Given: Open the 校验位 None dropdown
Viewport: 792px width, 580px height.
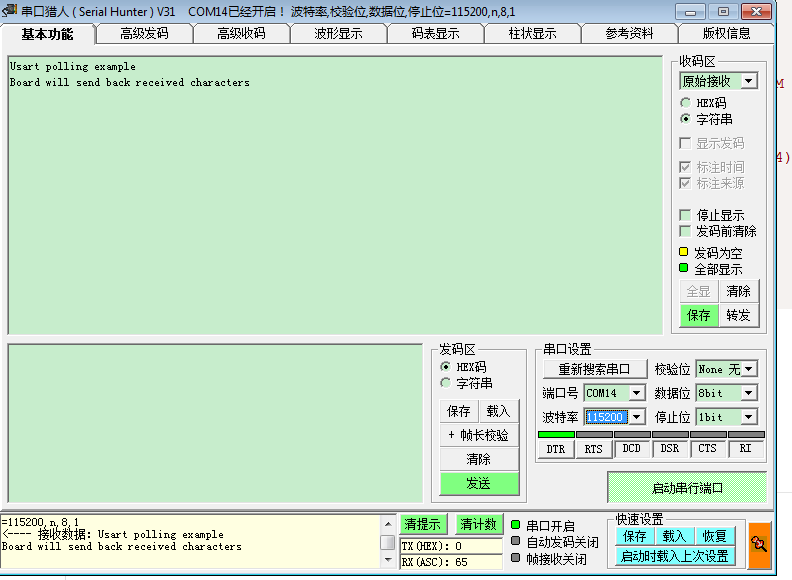Looking at the screenshot, I should (x=749, y=369).
